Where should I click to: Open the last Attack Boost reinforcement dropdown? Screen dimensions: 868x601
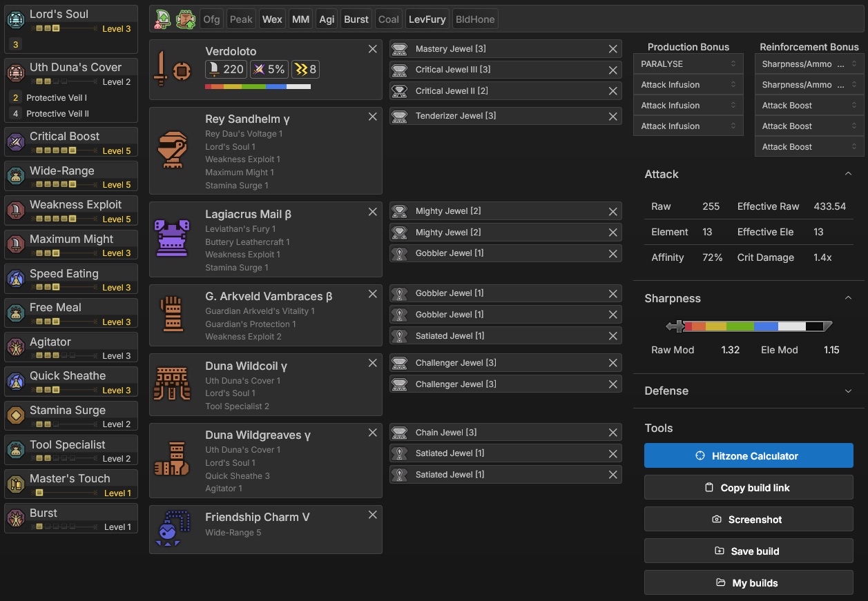point(809,146)
